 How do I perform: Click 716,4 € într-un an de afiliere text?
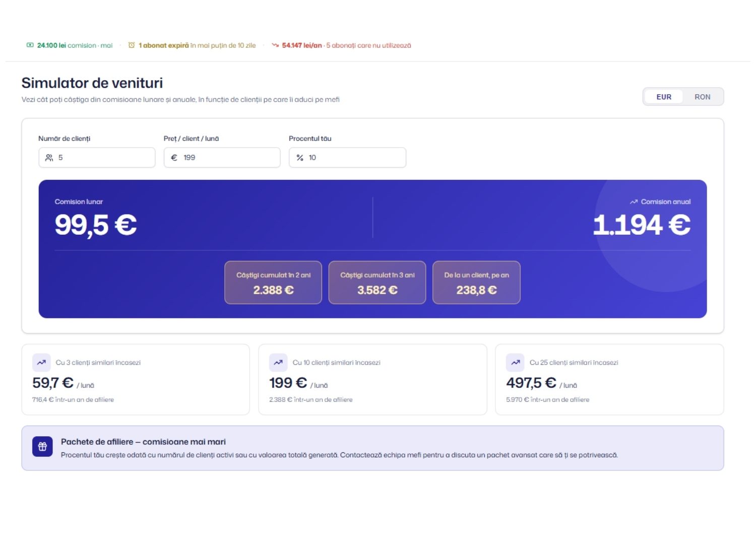73,399
